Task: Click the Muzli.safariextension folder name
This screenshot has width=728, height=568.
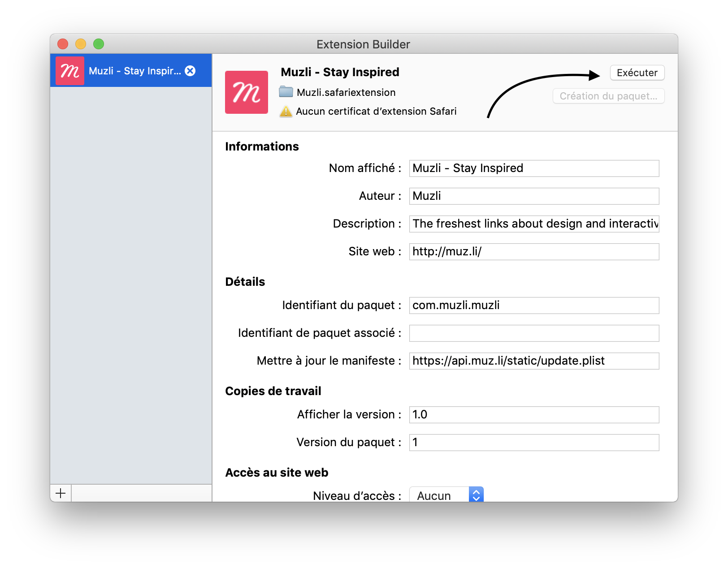Action: [x=346, y=92]
